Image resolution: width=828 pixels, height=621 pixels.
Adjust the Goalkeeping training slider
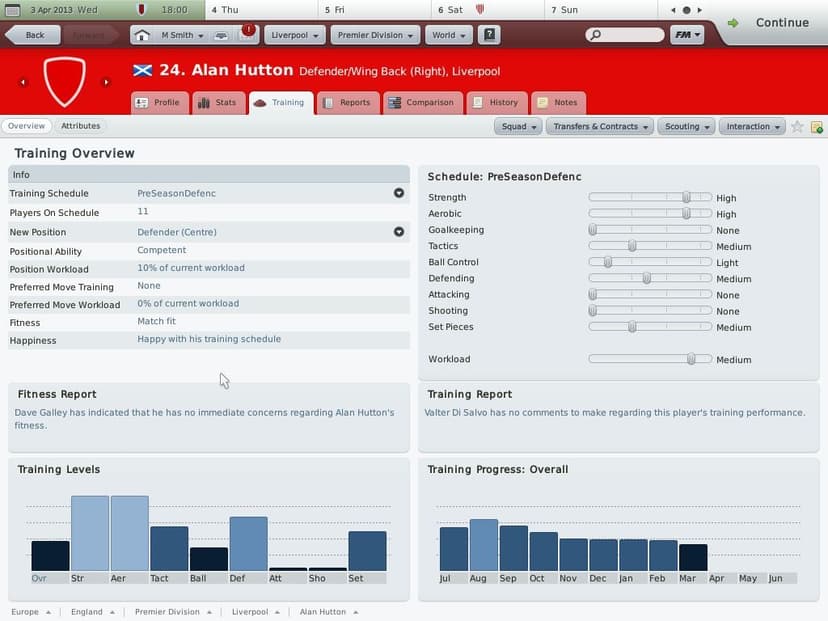650,230
